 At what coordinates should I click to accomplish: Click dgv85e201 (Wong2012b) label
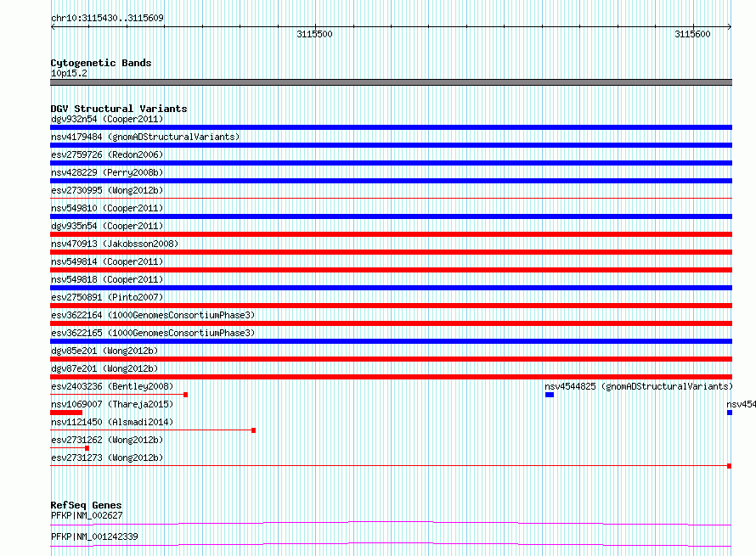(104, 351)
